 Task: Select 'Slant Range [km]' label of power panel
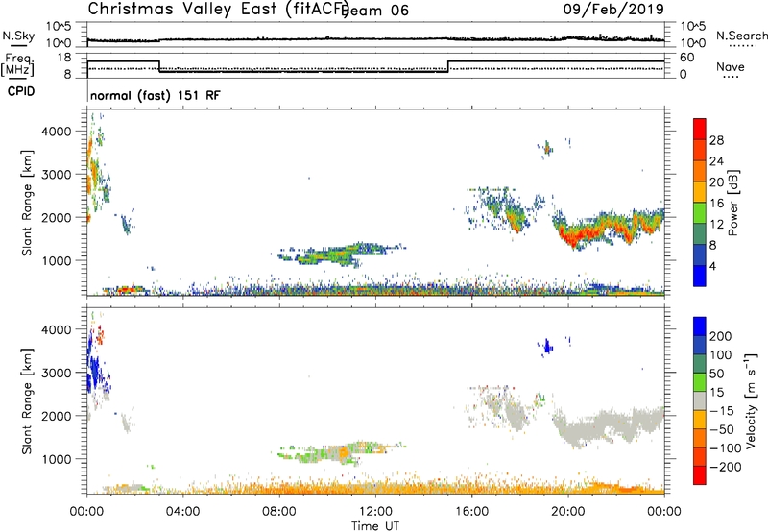27,203
